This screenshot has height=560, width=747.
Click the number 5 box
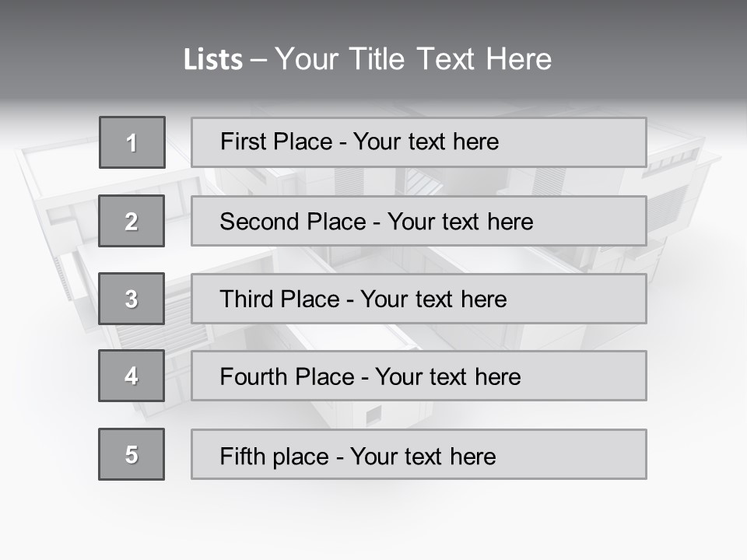[x=132, y=454]
